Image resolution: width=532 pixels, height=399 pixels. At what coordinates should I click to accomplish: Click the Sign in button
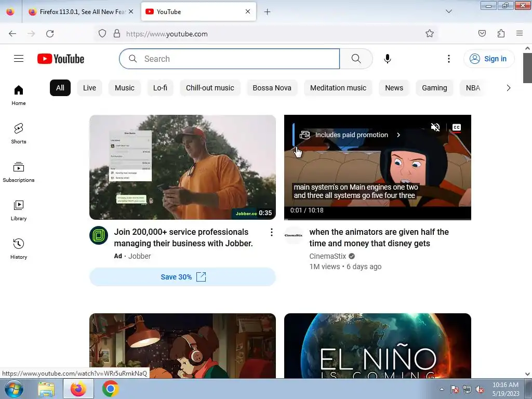point(489,59)
